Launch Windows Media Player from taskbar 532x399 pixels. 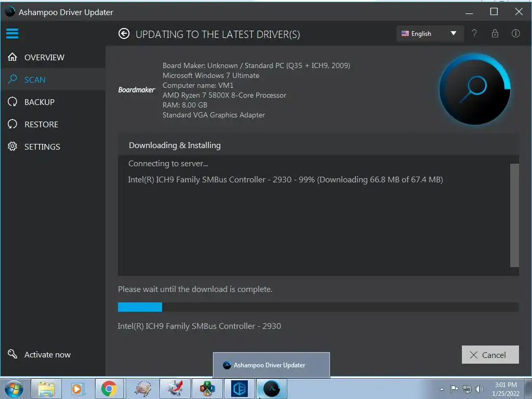pos(77,389)
